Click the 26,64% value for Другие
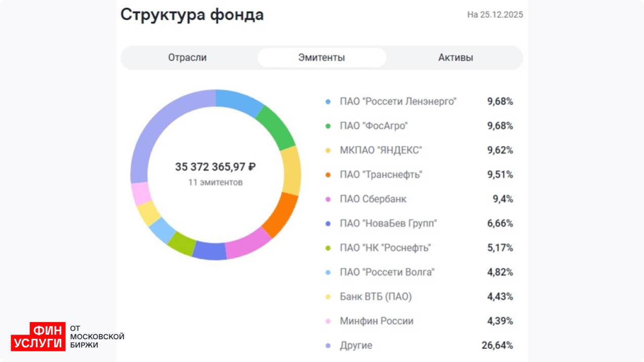Screen dimensions: 644x362 coord(497,346)
